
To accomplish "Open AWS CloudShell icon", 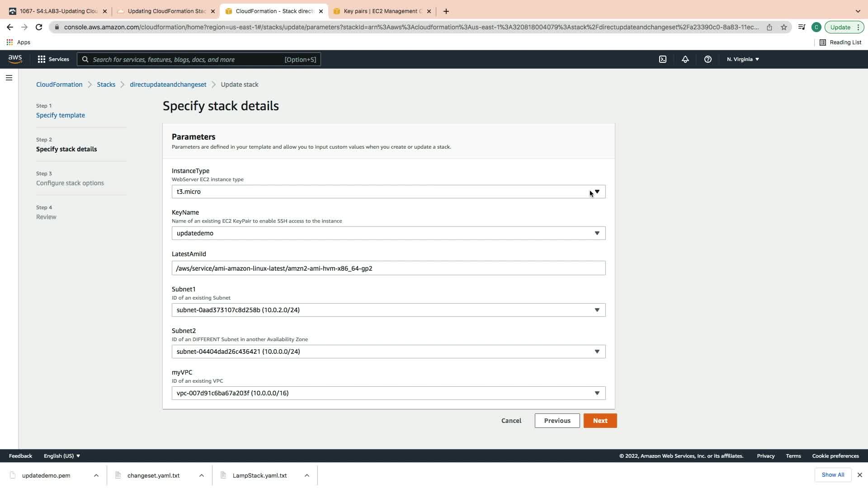I will pos(663,59).
